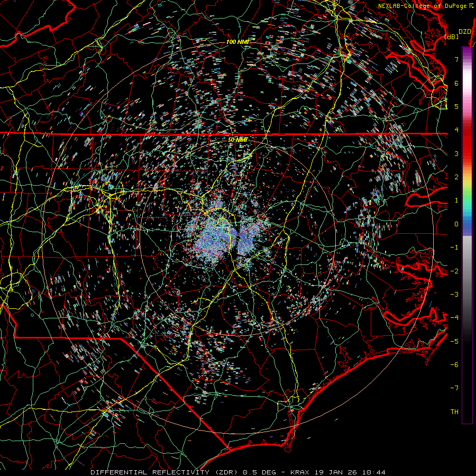The height and width of the screenshot is (476, 476).
Task: Click the 6 value on the color scale
Action: click(456, 83)
